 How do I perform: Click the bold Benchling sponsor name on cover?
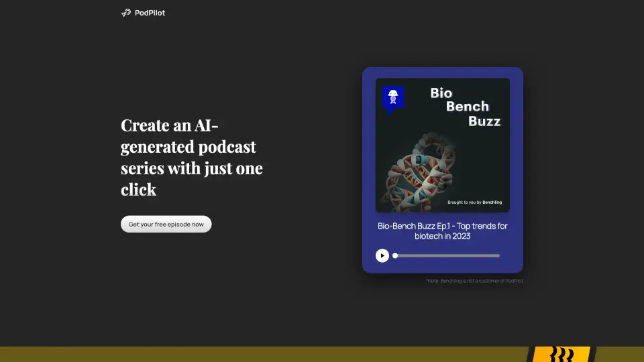492,202
